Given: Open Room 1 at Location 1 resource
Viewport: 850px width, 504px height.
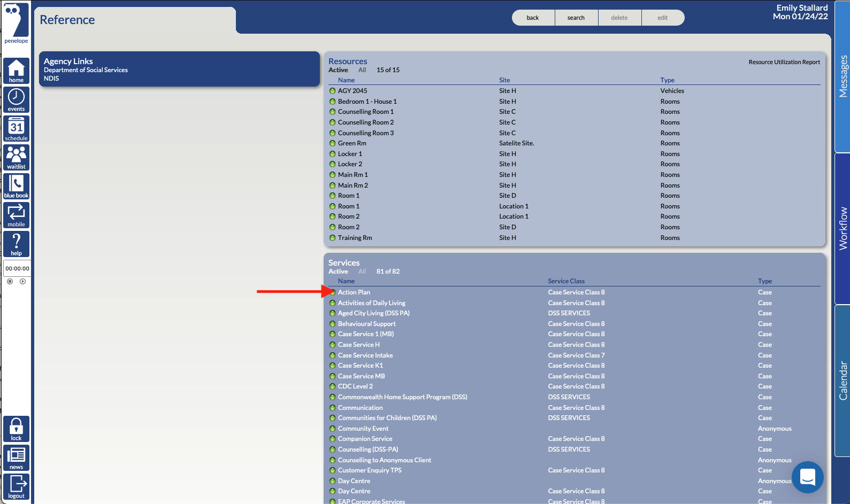Looking at the screenshot, I should pyautogui.click(x=349, y=206).
